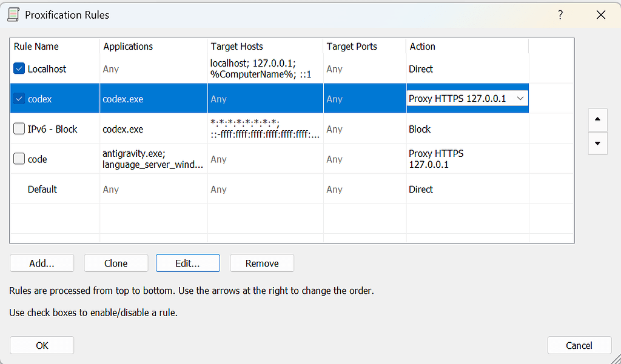
Task: Open the Proxy HTTPS 127.0.0.1 action dropdown
Action: click(x=468, y=99)
